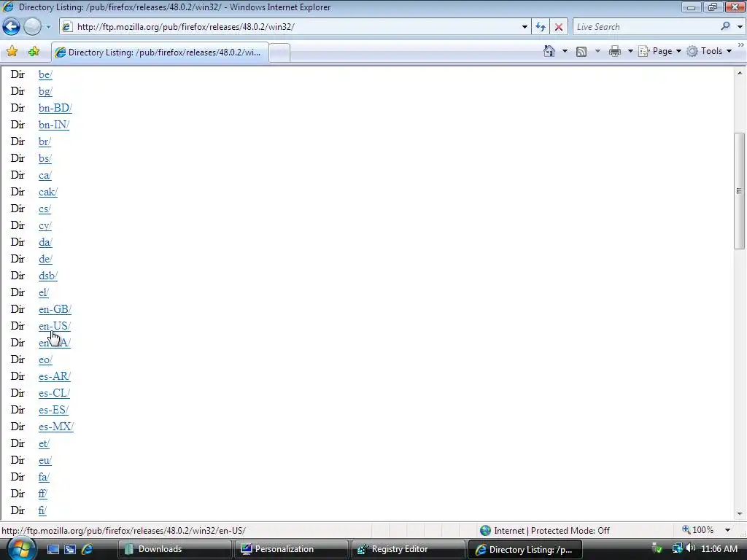Open the et/ directory link
The height and width of the screenshot is (560, 747).
click(44, 443)
